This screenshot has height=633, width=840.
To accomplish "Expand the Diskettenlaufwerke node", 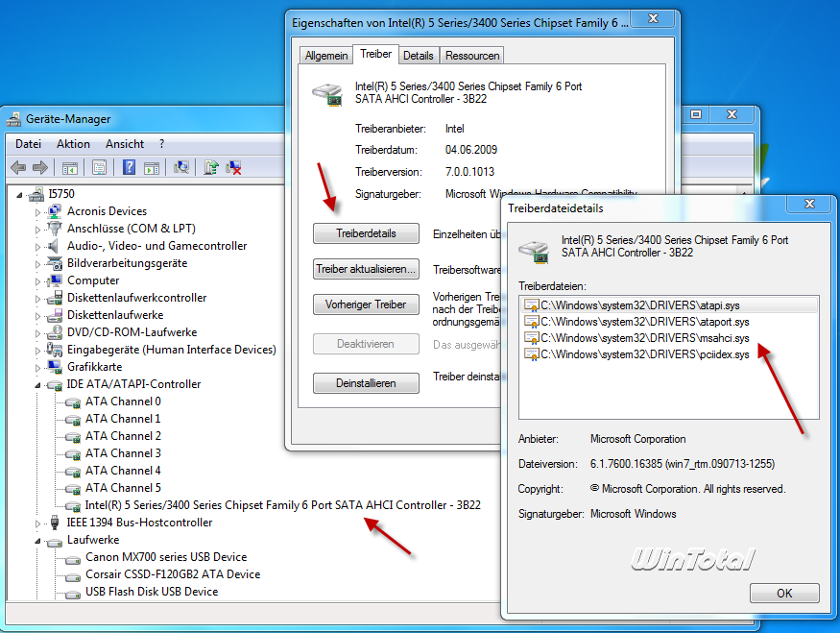I will 37,316.
